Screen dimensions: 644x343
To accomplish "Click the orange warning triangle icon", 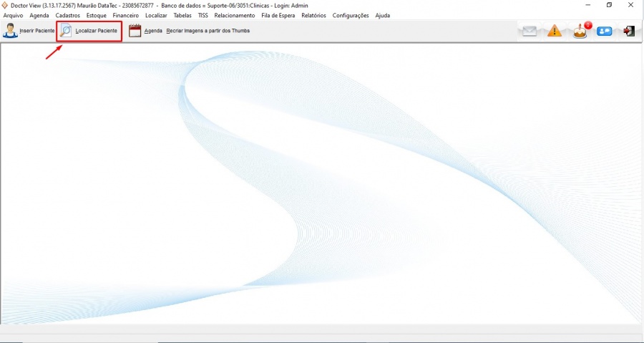I will 555,31.
